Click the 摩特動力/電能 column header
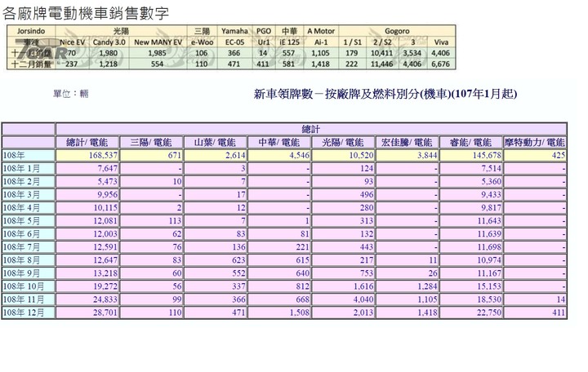588x372 pixels. [535, 143]
